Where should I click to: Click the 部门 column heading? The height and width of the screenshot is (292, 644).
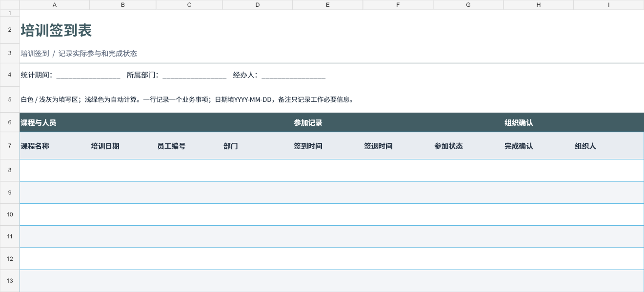(231, 146)
